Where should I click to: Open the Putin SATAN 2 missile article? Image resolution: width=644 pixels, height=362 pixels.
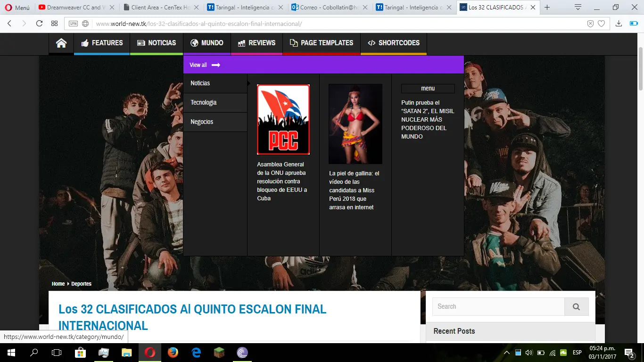tap(427, 119)
